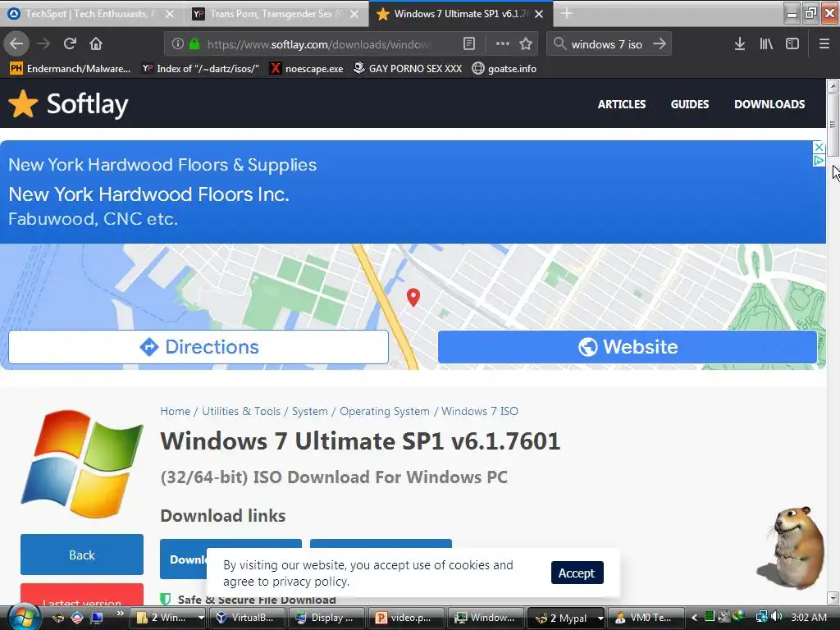Open the Library bookshelf icon

(x=766, y=44)
